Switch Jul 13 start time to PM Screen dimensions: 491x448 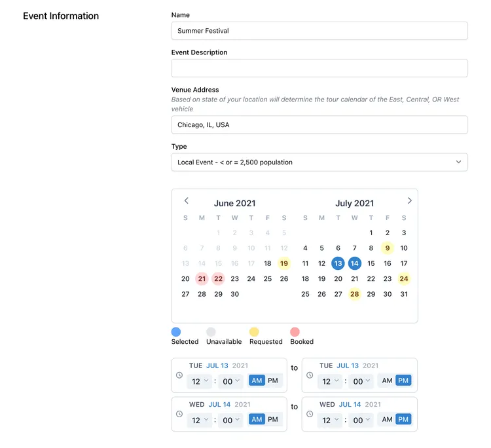point(273,381)
